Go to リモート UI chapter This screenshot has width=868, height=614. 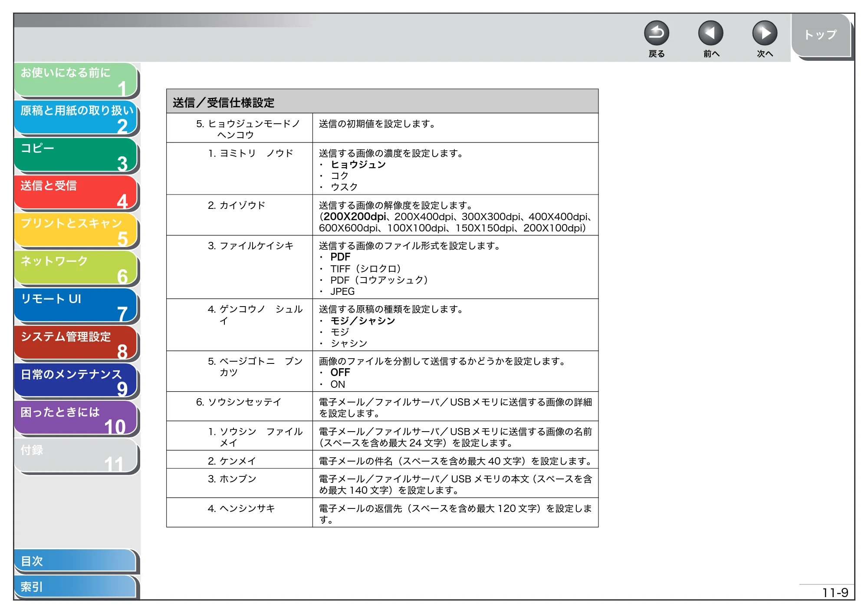tap(76, 305)
